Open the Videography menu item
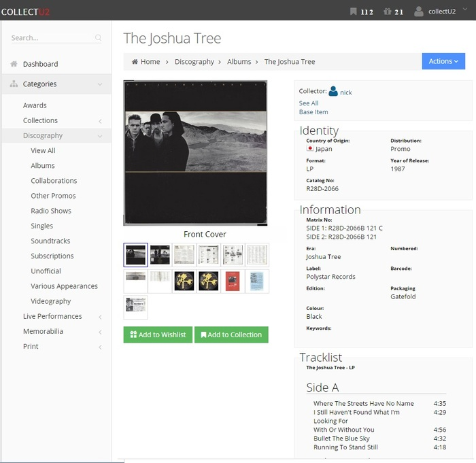 51,301
